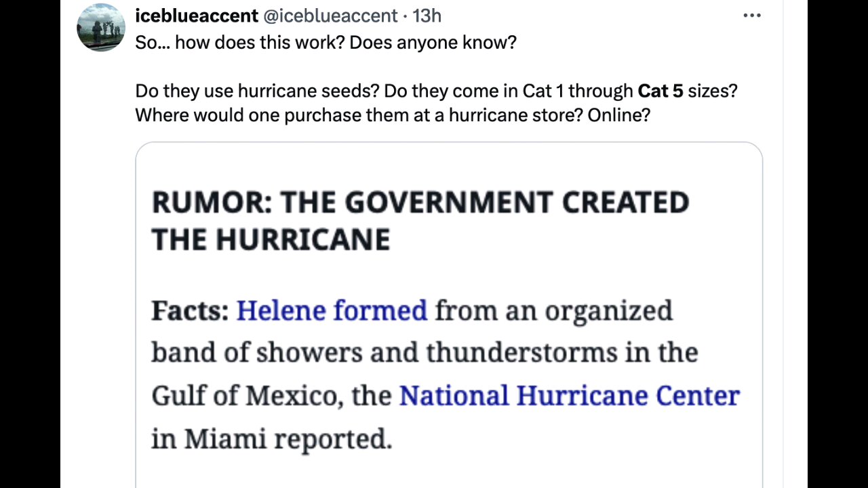Click the bold 'Cat 5' text
Viewport: 868px width, 488px height.
[x=660, y=91]
